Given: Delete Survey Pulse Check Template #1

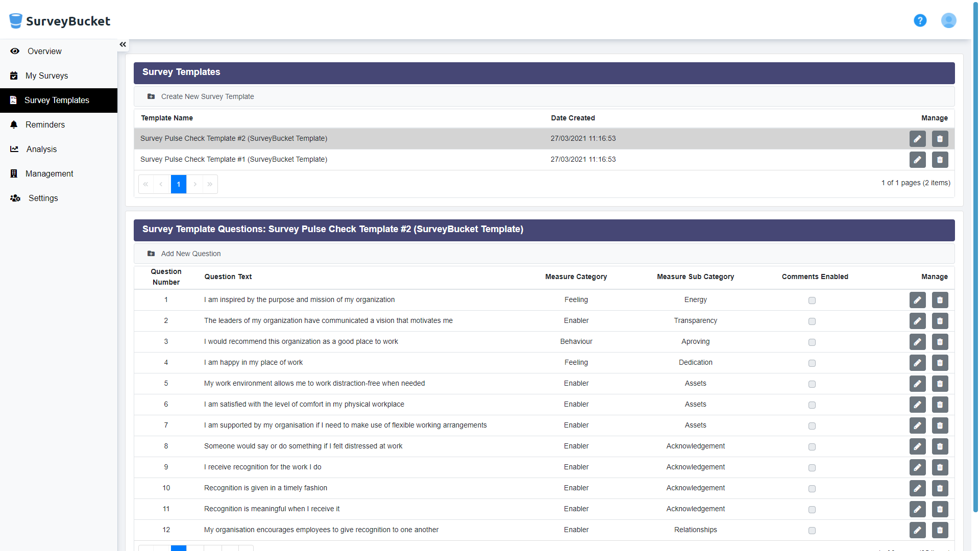Looking at the screenshot, I should click(940, 160).
